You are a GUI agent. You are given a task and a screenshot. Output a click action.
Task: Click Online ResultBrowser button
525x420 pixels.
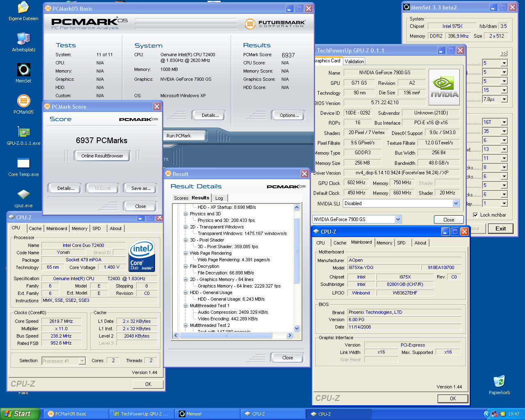click(102, 156)
